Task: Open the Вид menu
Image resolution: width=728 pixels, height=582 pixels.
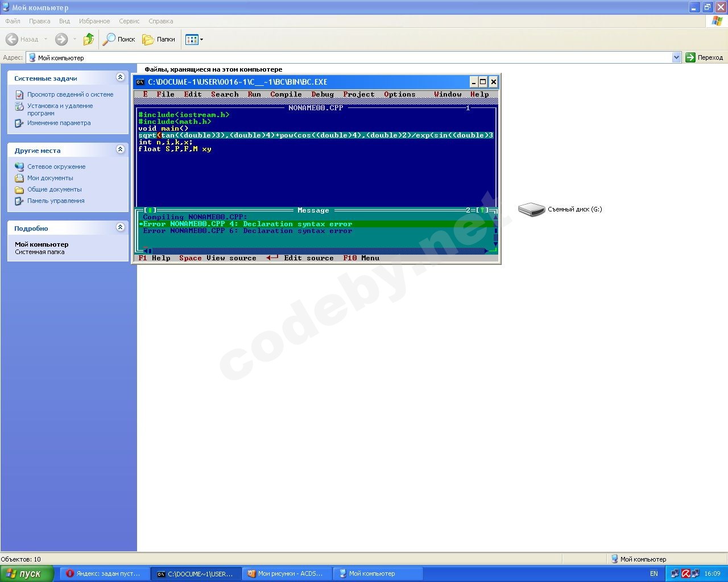Action: click(64, 21)
